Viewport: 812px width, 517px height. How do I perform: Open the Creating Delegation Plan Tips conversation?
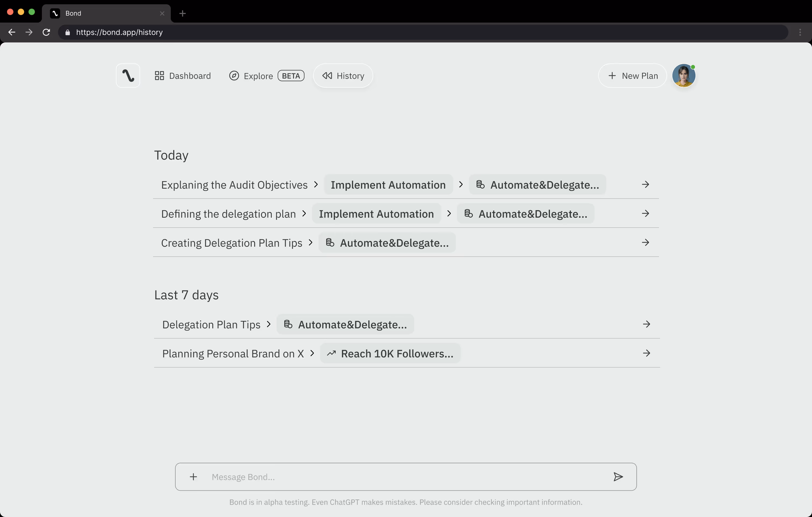tap(231, 243)
